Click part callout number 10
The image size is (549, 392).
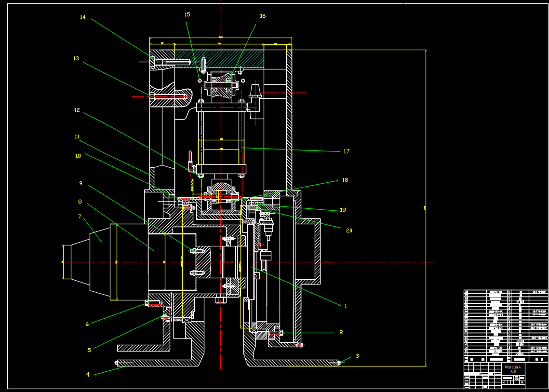point(78,156)
